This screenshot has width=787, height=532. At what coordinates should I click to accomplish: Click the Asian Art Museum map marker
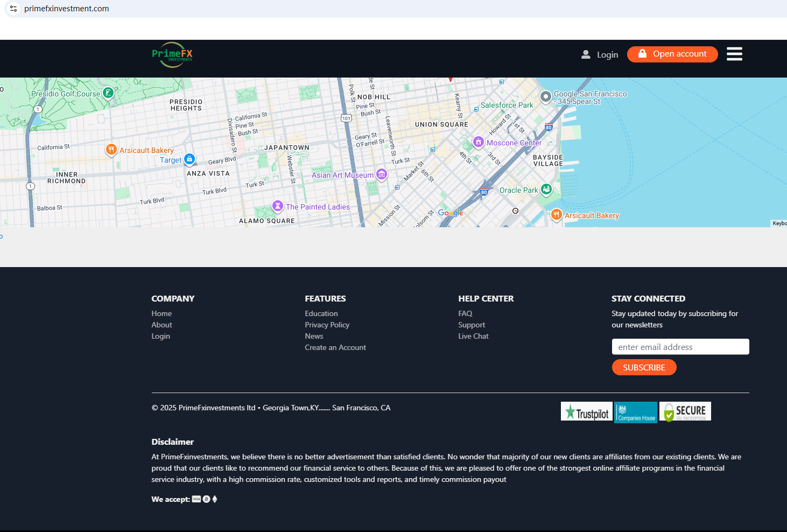point(382,174)
